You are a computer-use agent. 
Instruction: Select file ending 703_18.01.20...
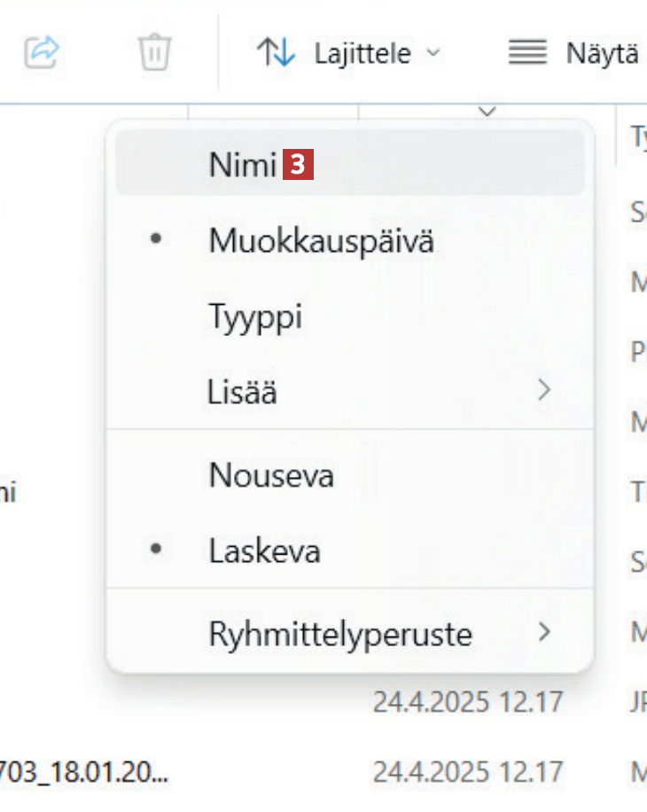tap(85, 771)
